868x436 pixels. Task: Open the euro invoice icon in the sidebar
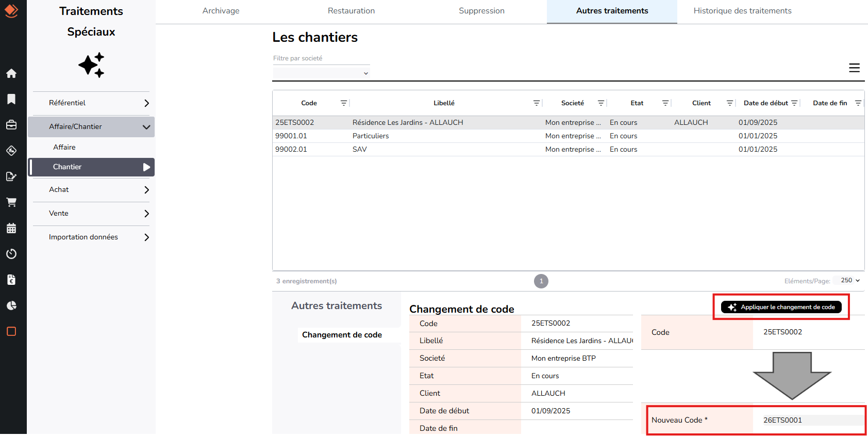pyautogui.click(x=11, y=280)
